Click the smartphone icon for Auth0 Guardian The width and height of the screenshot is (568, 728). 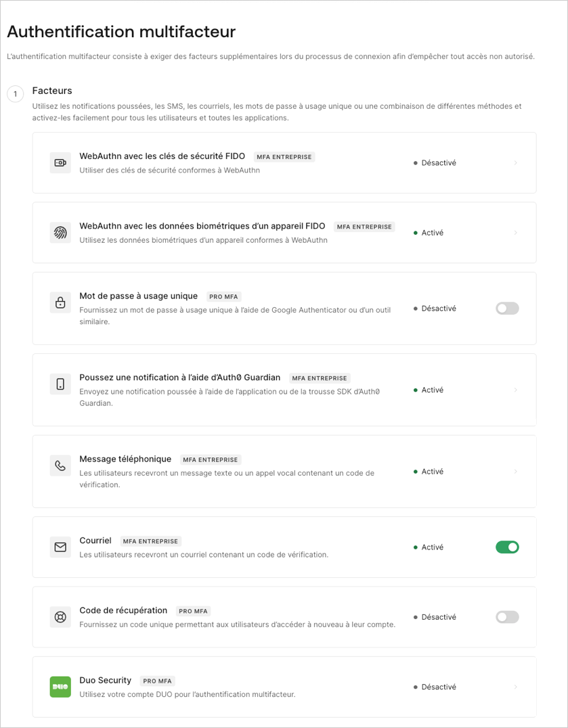60,384
